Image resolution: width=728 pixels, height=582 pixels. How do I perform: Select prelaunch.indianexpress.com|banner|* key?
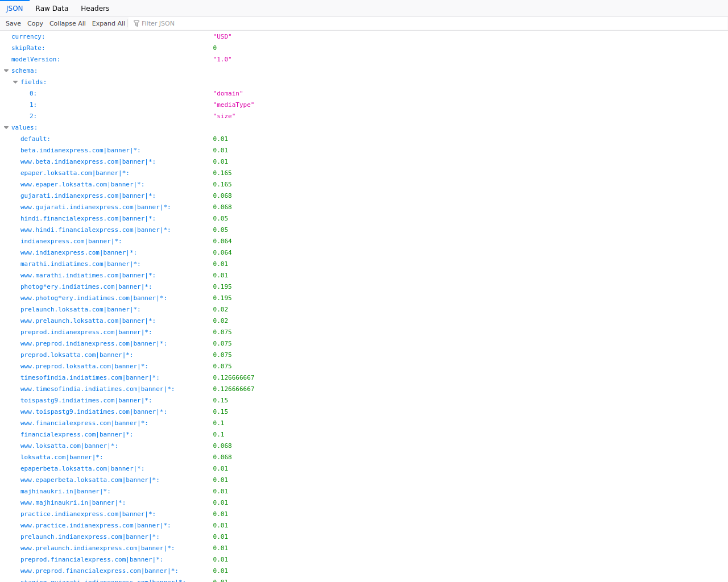[90, 537]
